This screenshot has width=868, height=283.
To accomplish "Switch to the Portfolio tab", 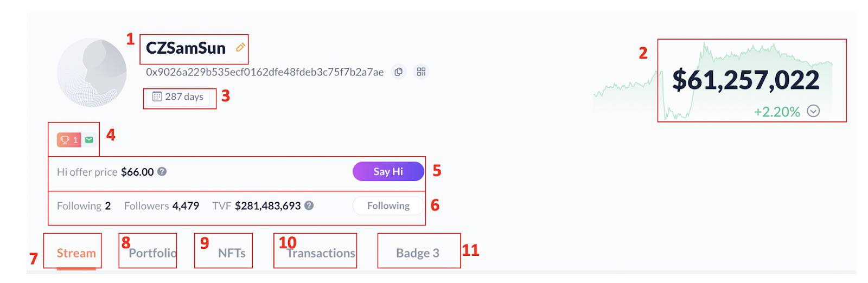I will (152, 253).
